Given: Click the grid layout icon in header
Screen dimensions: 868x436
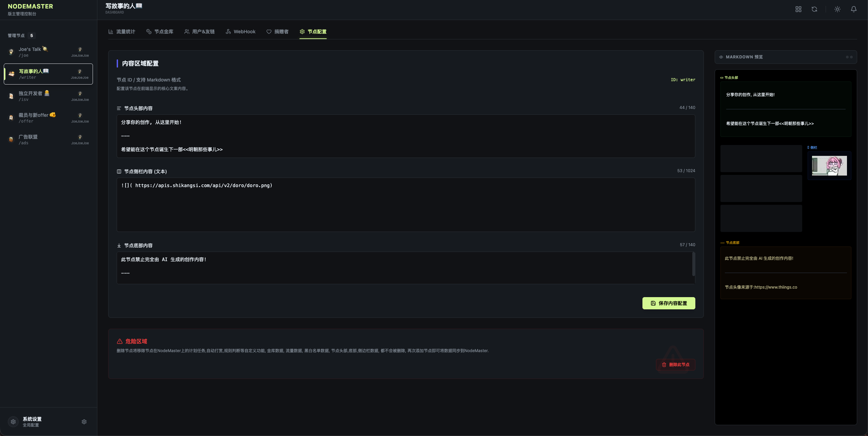Looking at the screenshot, I should (x=798, y=9).
